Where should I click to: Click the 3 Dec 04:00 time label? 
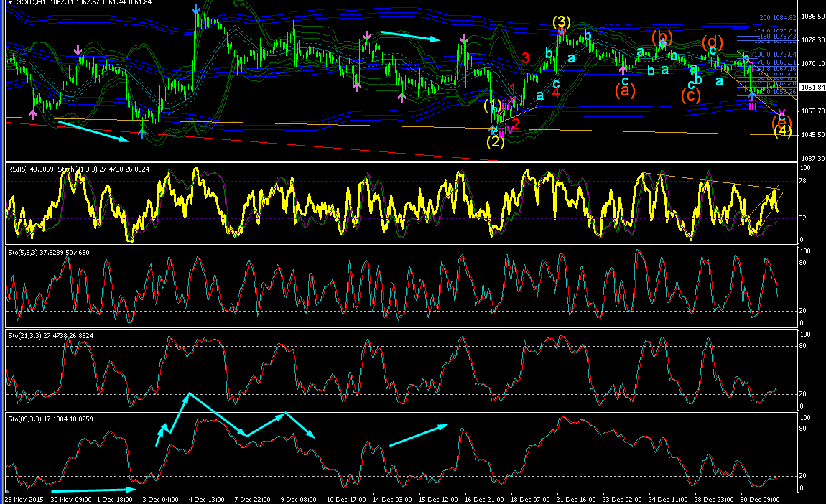[161, 499]
